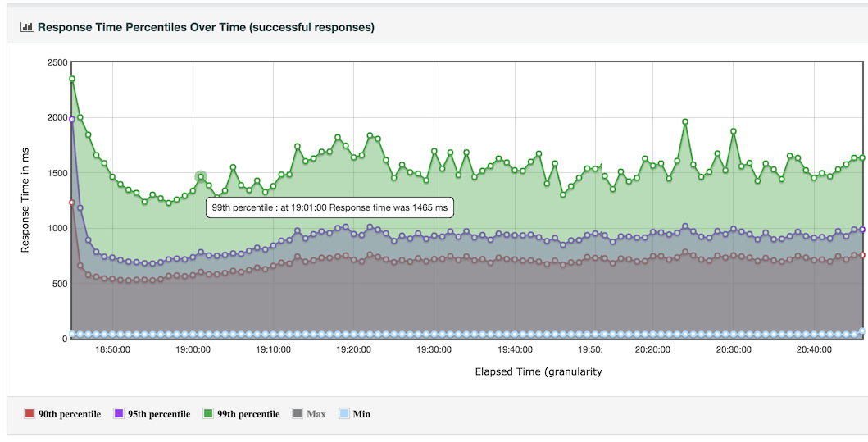Click the first 95th percentile point near 2000 ms

[x=72, y=119]
